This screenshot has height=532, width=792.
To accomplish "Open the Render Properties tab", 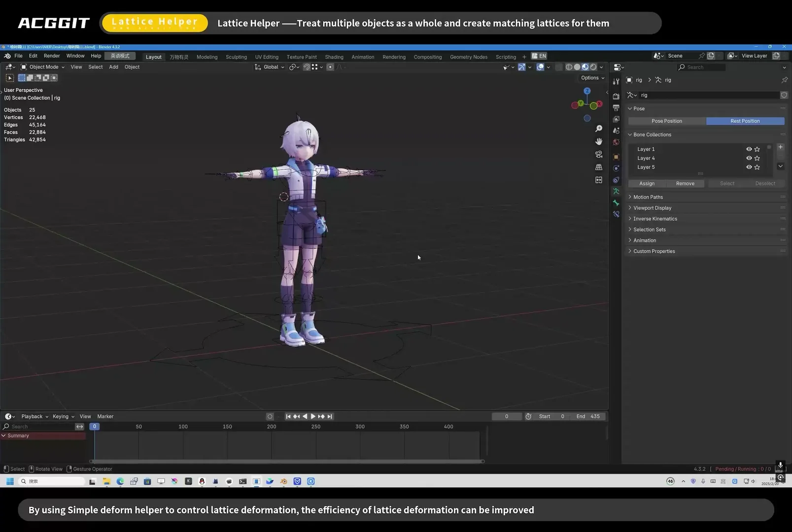I will tap(616, 97).
